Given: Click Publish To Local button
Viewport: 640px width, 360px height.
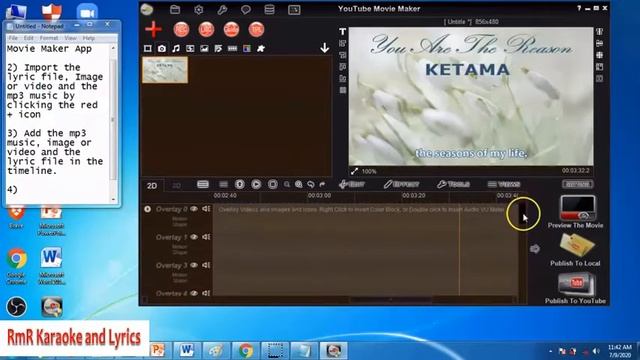Looking at the screenshot, I should pyautogui.click(x=575, y=250).
